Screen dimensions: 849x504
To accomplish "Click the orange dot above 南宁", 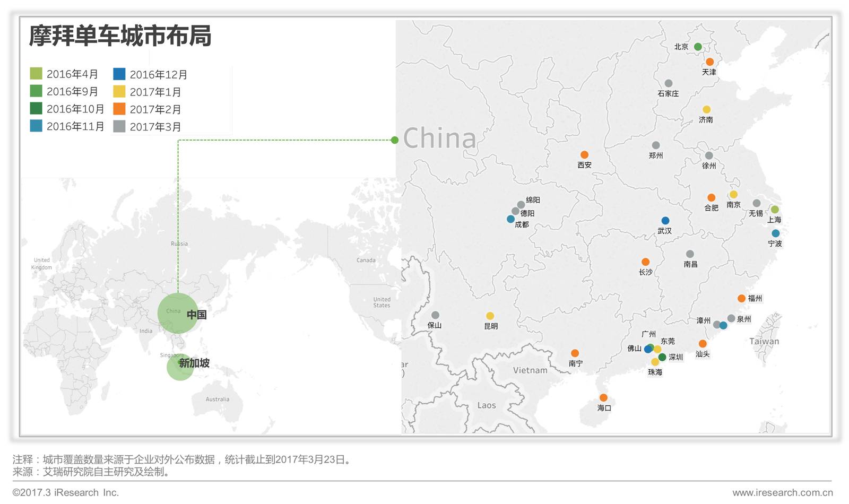I will click(575, 353).
